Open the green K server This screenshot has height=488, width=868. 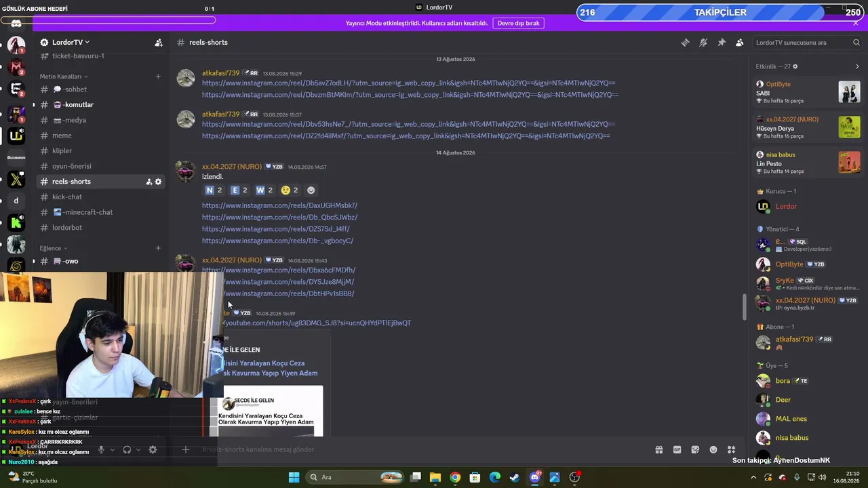[16, 222]
